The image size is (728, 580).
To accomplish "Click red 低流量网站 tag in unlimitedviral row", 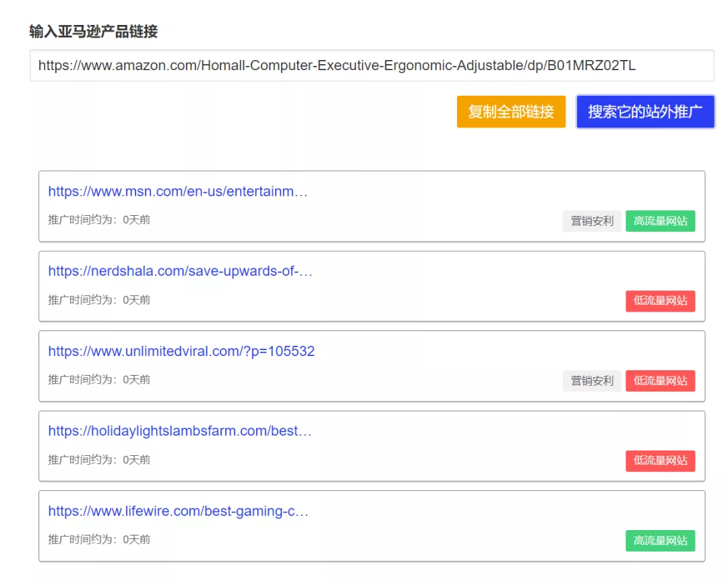I will (x=660, y=381).
